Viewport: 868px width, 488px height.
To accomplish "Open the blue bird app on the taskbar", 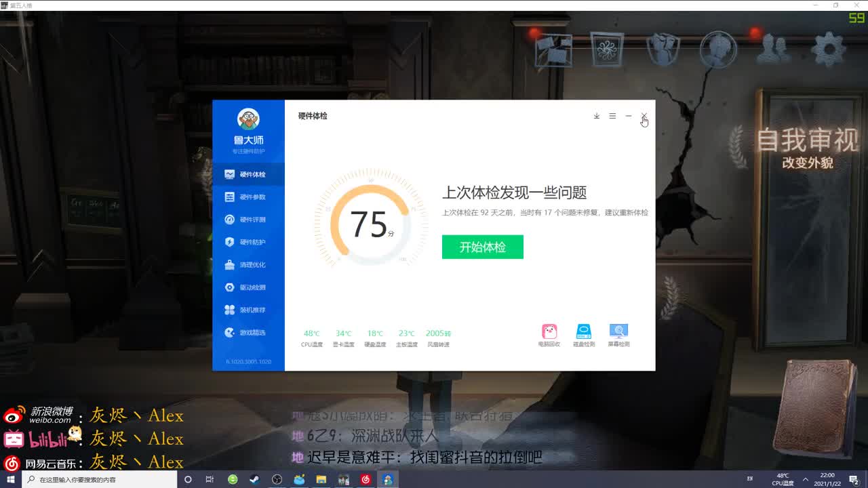I will click(x=299, y=479).
